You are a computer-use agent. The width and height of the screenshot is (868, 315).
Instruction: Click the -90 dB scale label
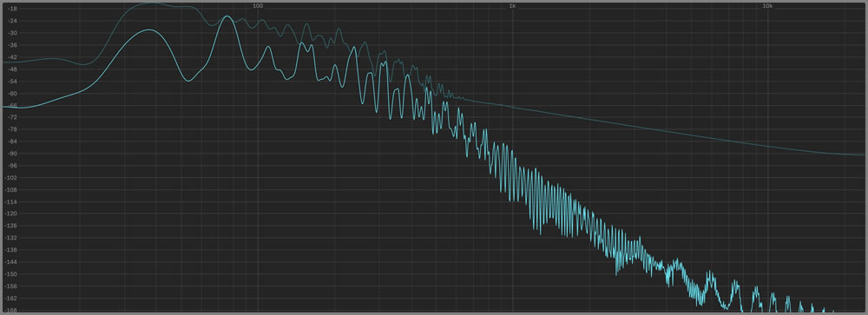(x=12, y=154)
